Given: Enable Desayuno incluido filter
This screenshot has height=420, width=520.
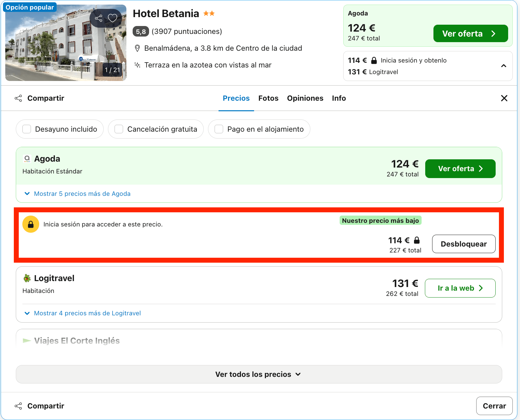Looking at the screenshot, I should [x=60, y=129].
